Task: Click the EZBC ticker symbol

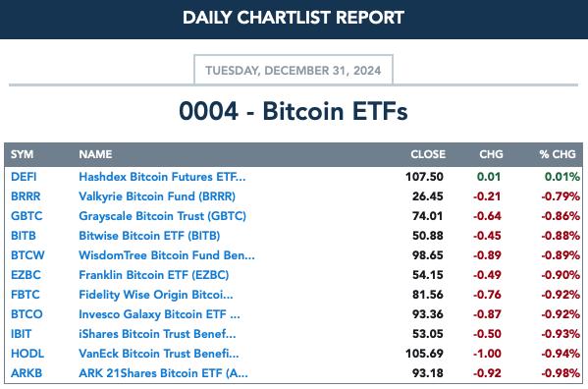Action: (x=26, y=275)
